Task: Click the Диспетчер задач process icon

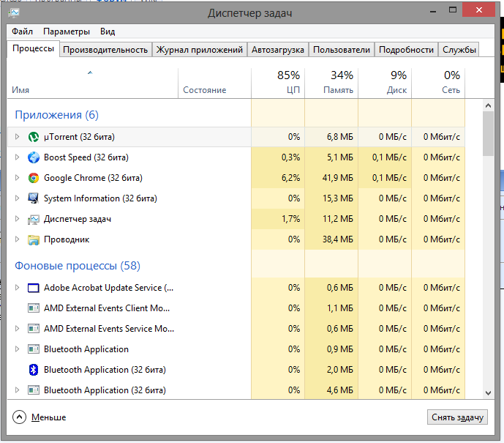Action: tap(33, 219)
